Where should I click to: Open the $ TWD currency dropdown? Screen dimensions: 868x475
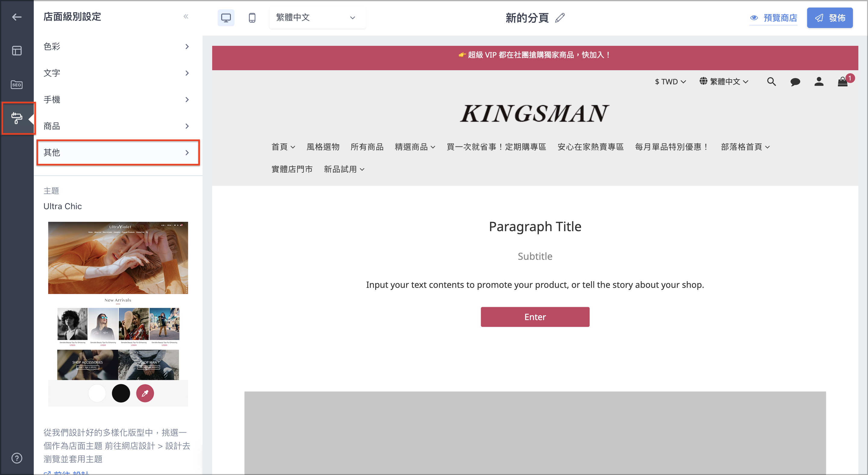point(670,81)
